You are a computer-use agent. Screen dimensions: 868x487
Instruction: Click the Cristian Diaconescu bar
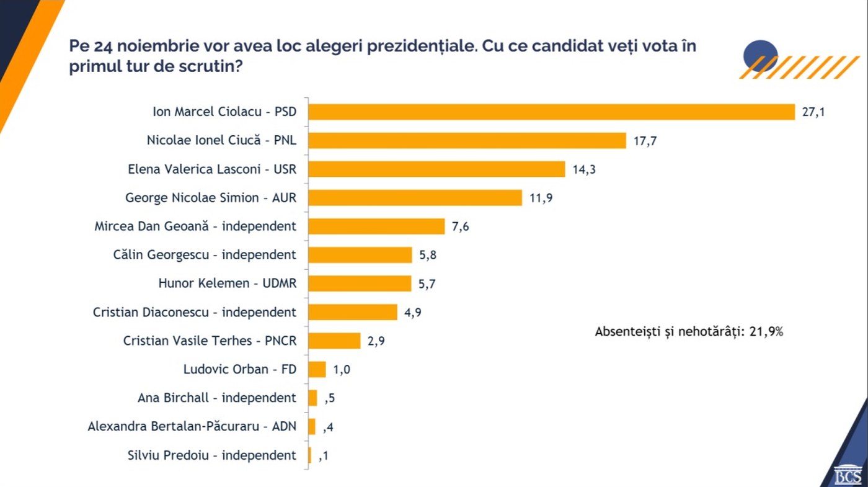353,312
